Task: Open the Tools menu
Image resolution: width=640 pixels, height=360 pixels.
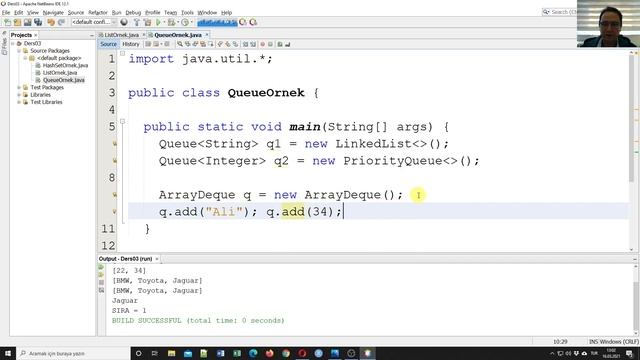Action: (x=187, y=13)
